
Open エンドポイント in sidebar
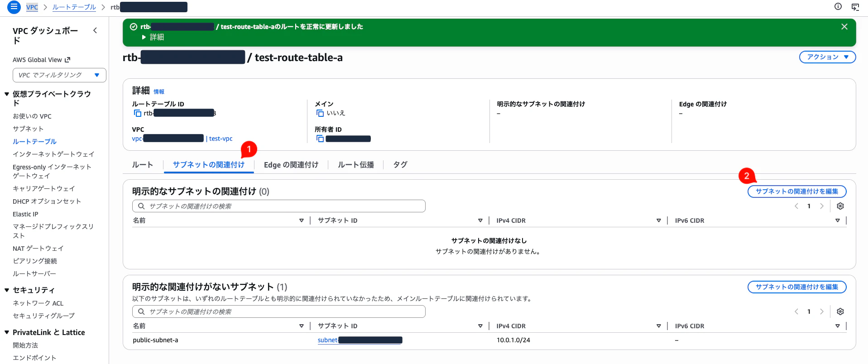(34, 358)
